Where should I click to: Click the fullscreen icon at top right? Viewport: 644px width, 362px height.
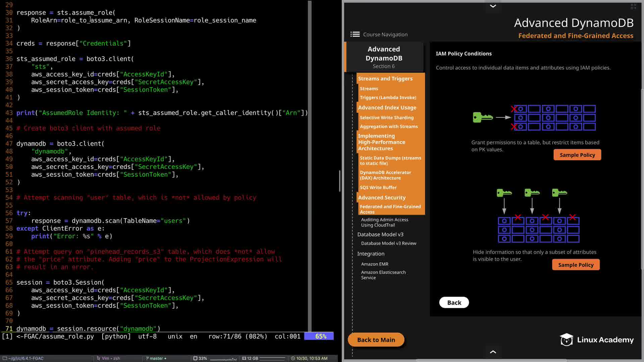pos(633,6)
